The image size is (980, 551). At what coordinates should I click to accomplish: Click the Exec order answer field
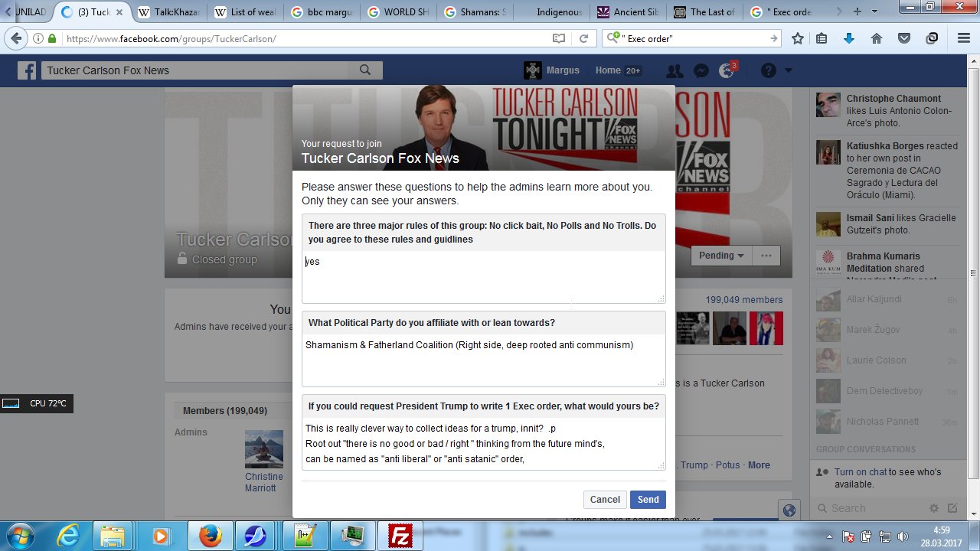point(484,444)
